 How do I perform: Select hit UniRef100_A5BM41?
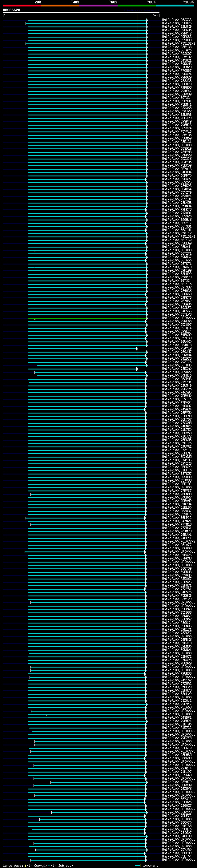[x=177, y=104]
